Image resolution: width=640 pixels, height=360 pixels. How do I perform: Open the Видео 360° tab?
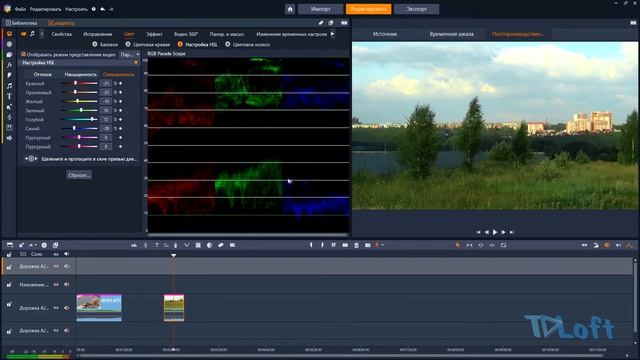coord(186,34)
